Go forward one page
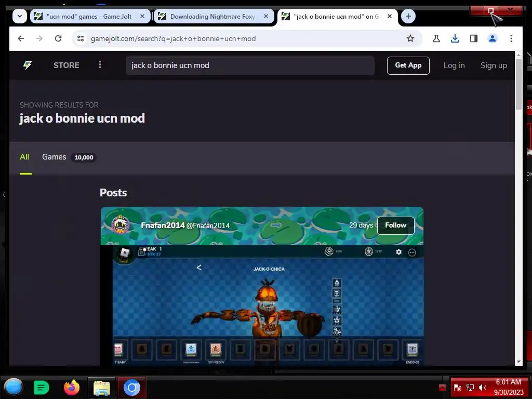The image size is (532, 399). tap(39, 38)
